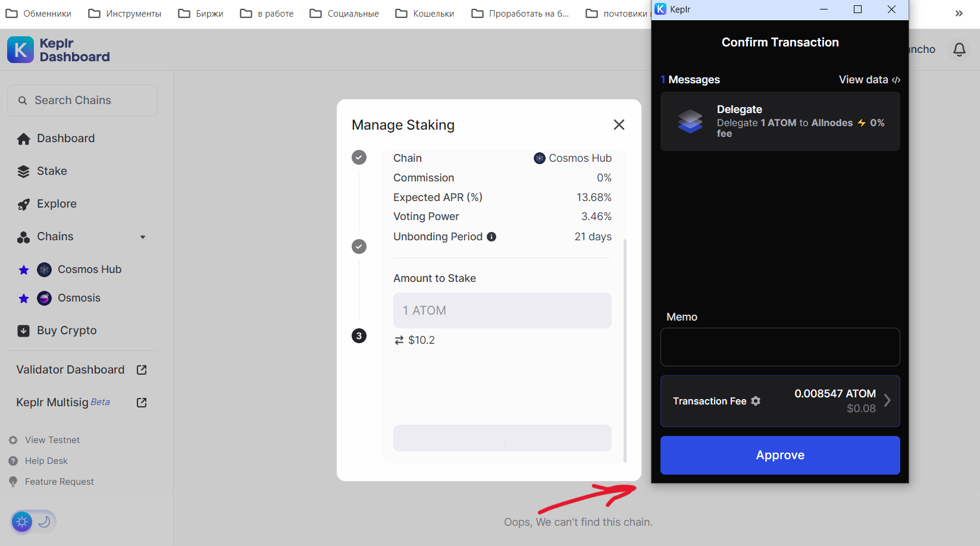Screen dimensions: 980x546
Task: Minimize the Keplr popup window
Action: 824,10
